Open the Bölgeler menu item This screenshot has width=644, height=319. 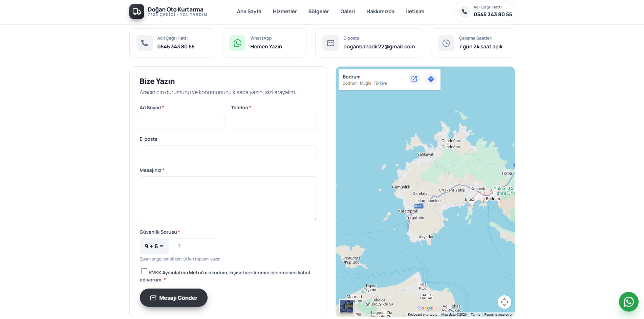319,12
